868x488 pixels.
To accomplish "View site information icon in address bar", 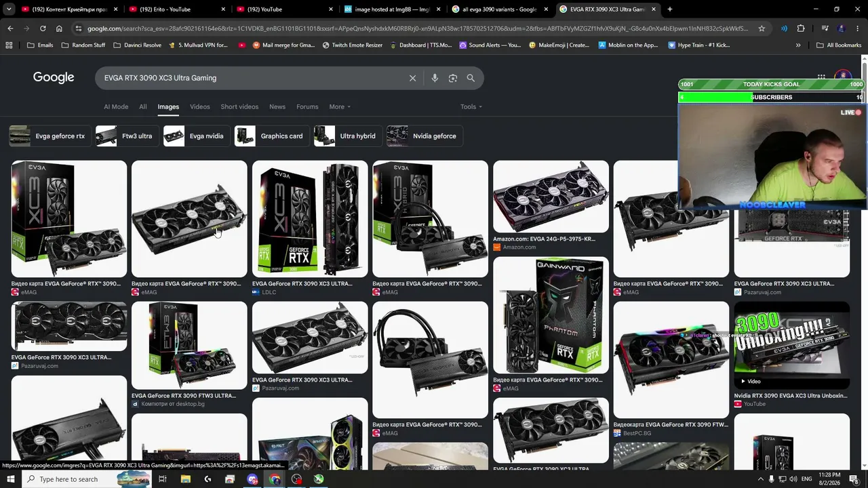I will tap(79, 28).
